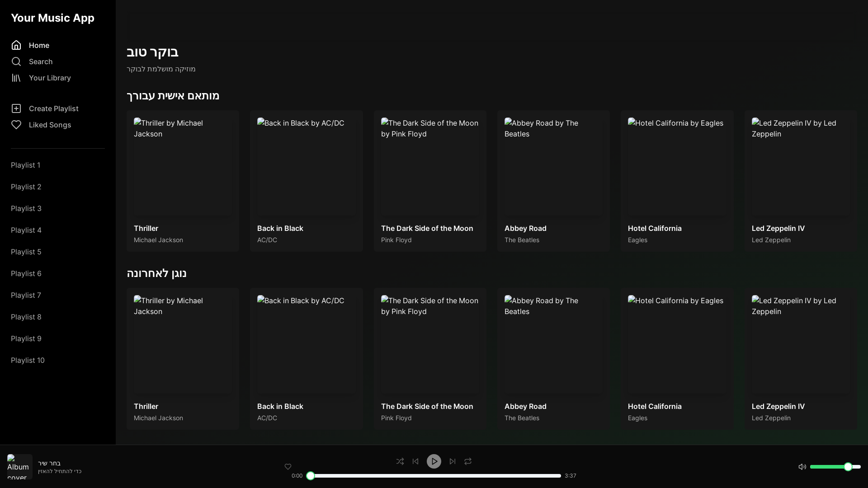Click the בחר שיר track title
This screenshot has height=488, width=868.
[49, 463]
